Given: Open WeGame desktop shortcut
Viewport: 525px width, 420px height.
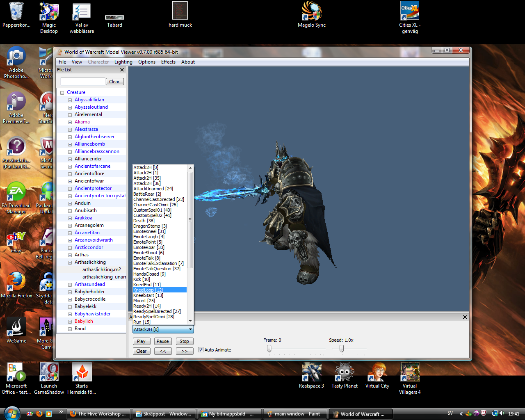Looking at the screenshot, I should click(x=16, y=330).
